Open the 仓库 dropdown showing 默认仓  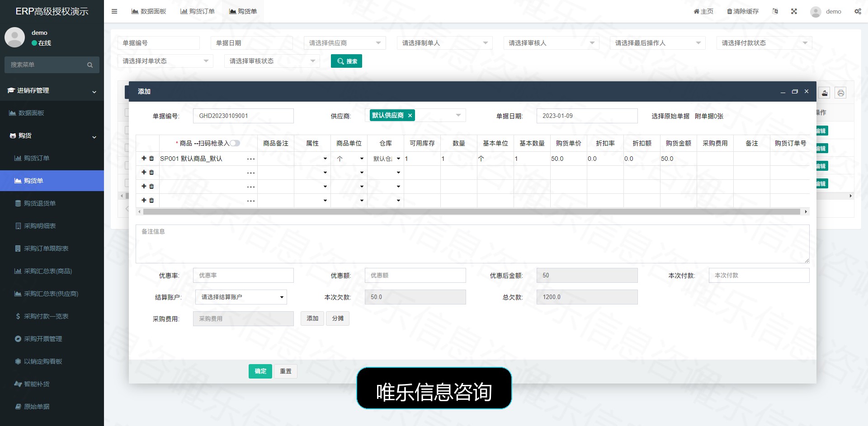coord(386,159)
